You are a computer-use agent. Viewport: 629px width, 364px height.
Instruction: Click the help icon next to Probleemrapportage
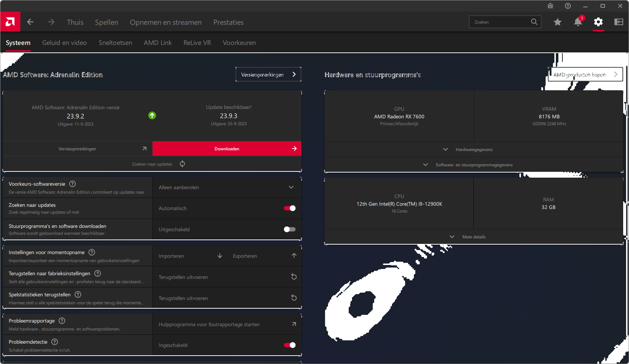click(62, 321)
